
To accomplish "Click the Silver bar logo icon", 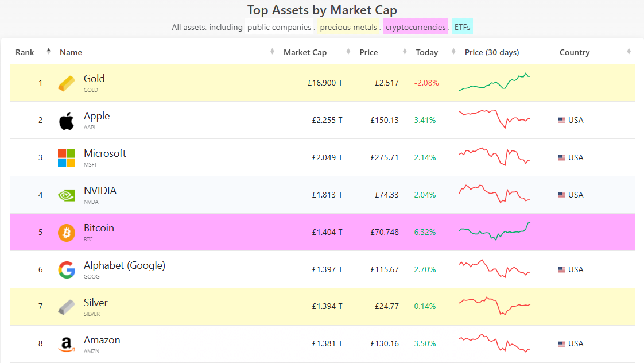I will click(65, 306).
